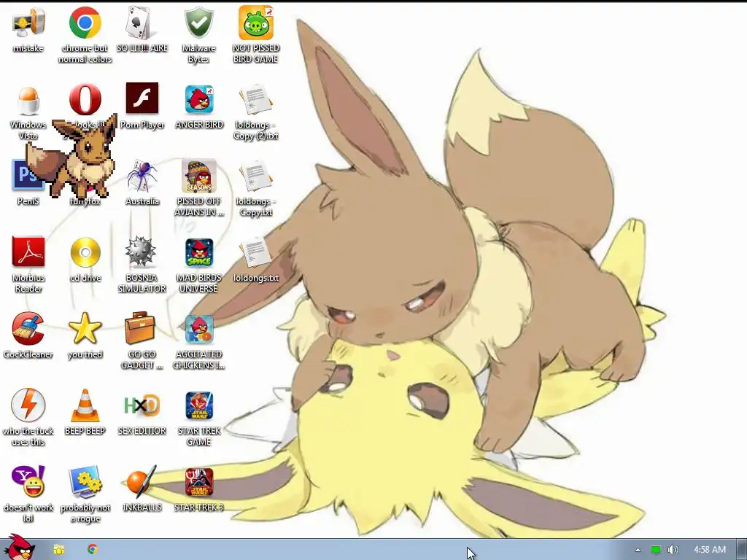
Task: Open folder icon pinned on taskbar
Action: coord(59,550)
